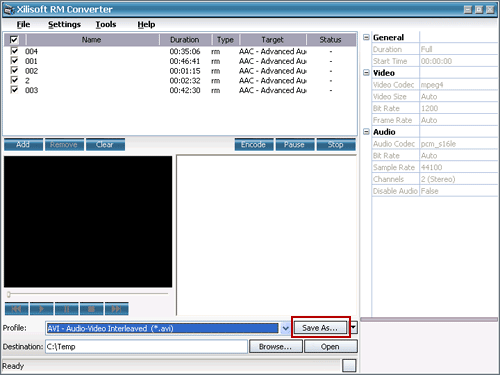This screenshot has width=500, height=375.
Task: Click the Status column header
Action: (331, 40)
